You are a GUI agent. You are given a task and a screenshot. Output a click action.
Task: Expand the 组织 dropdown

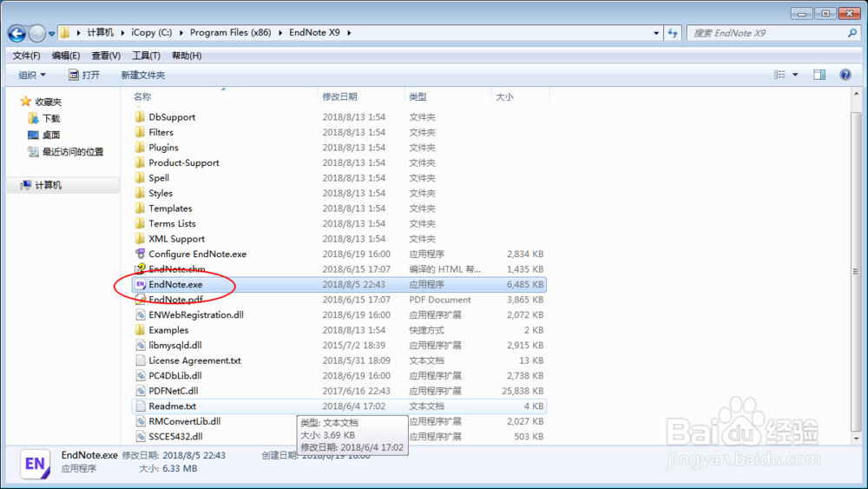(32, 75)
